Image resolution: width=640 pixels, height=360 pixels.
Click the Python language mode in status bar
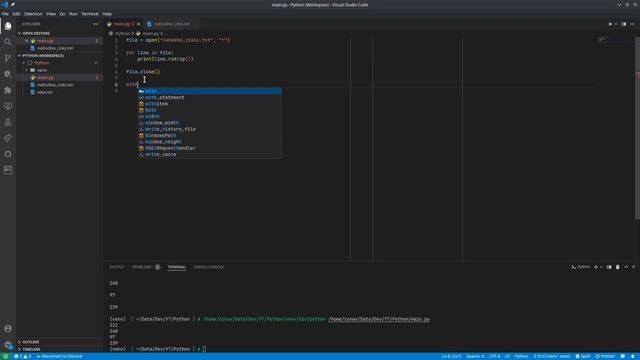coord(521,356)
